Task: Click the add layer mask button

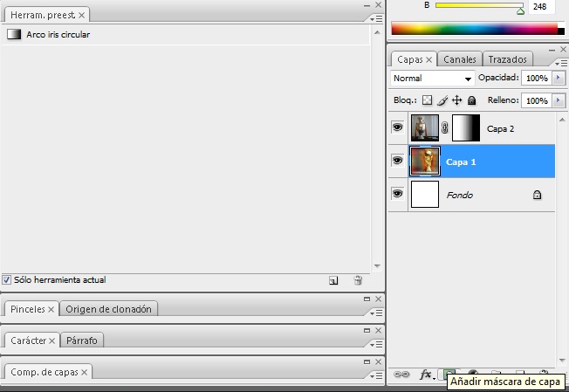Action: click(x=449, y=373)
